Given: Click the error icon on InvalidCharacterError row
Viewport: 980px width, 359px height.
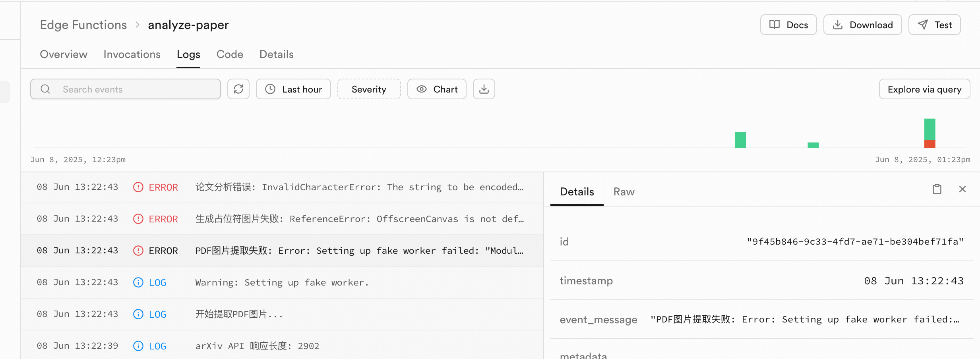Looking at the screenshot, I should pos(138,187).
